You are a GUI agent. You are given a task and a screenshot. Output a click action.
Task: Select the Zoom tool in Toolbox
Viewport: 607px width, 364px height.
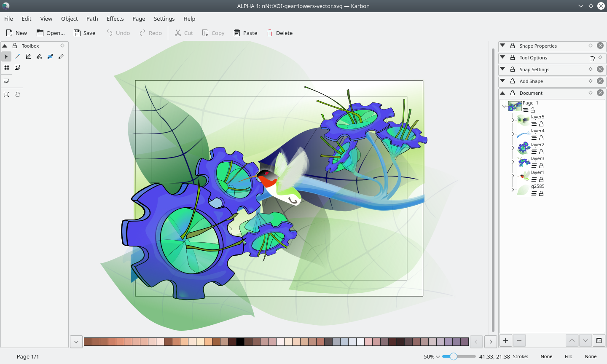click(x=6, y=94)
